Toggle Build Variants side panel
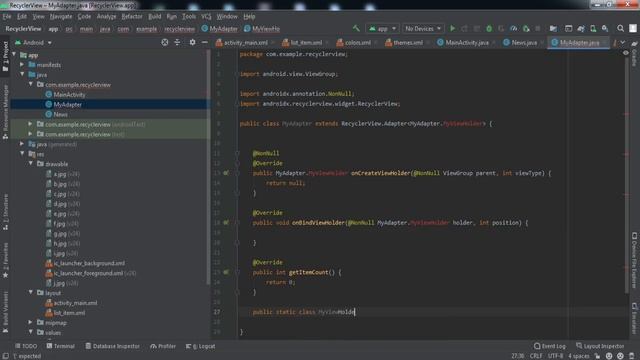Screen dimensions: 640x360 pyautogui.click(x=5, y=312)
